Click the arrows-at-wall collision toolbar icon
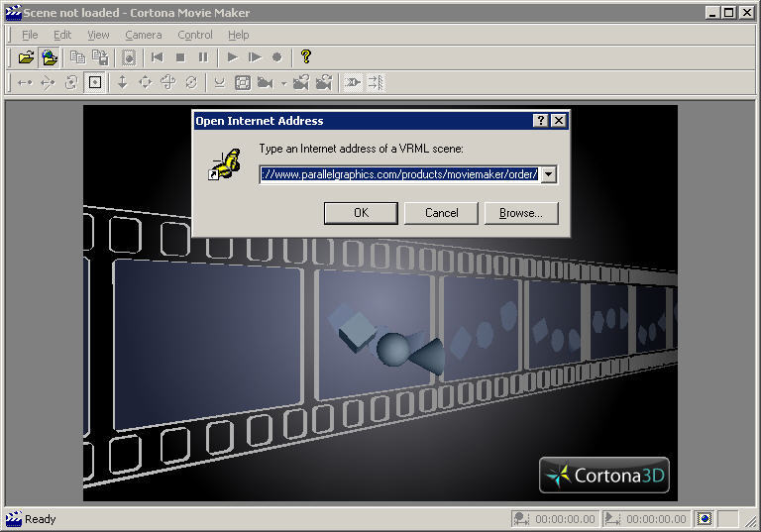The height and width of the screenshot is (532, 761). 376,83
